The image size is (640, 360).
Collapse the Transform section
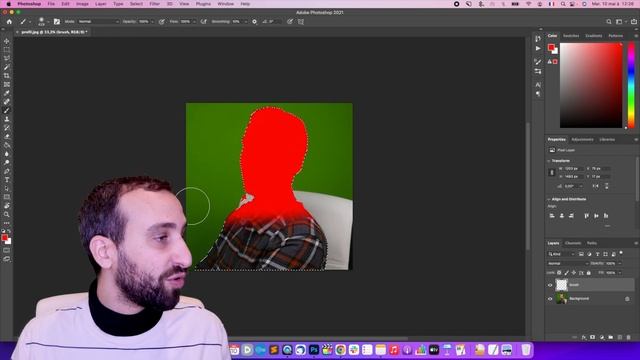click(x=549, y=161)
